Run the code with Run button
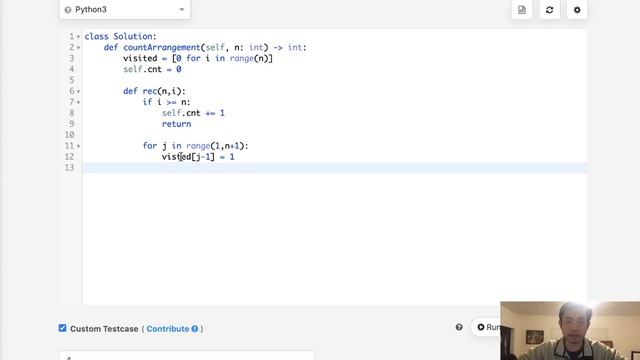640x360 pixels. point(487,327)
